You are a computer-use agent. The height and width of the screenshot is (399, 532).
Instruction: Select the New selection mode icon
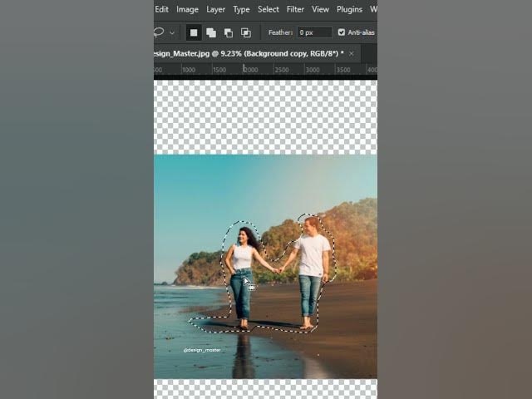[194, 32]
